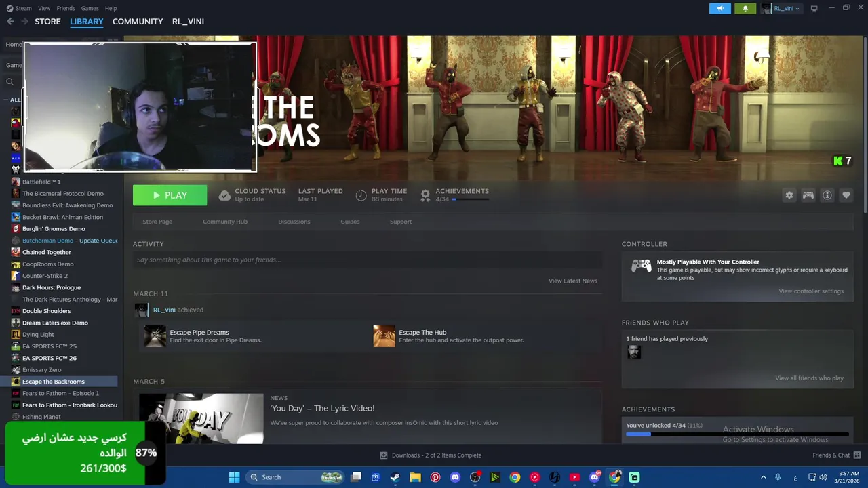Open File Explorer from the taskbar
The height and width of the screenshot is (488, 868).
pos(415,477)
